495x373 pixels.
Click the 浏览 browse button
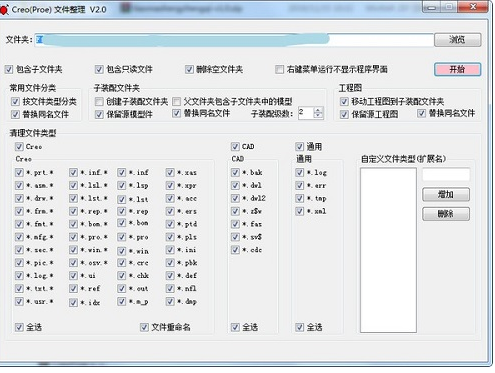pos(457,40)
